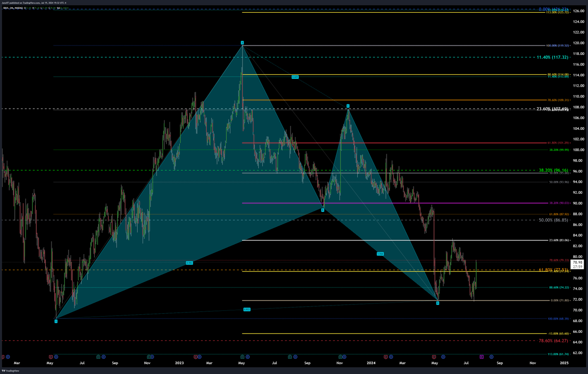The width and height of the screenshot is (588, 374).
Task: Click the 2024 label on the time axis
Action: (371, 363)
